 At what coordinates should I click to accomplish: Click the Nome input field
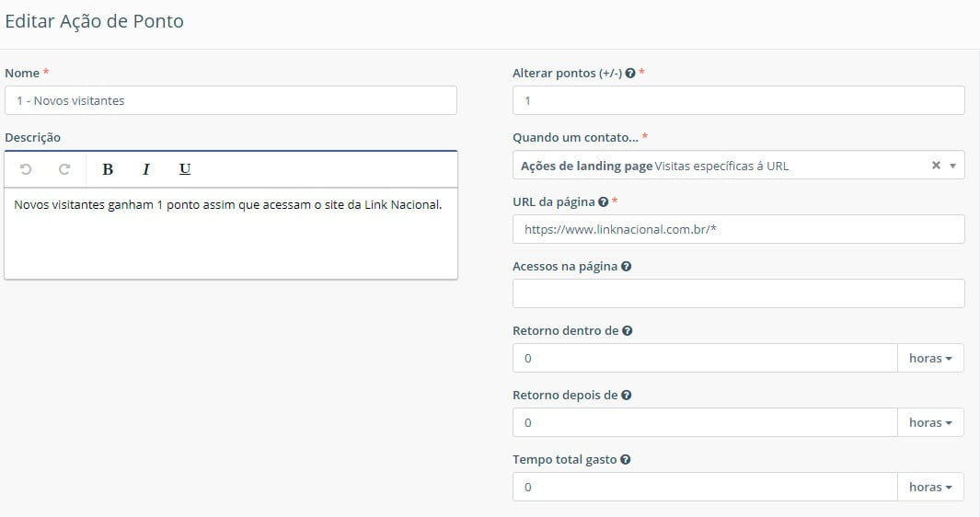[x=230, y=100]
